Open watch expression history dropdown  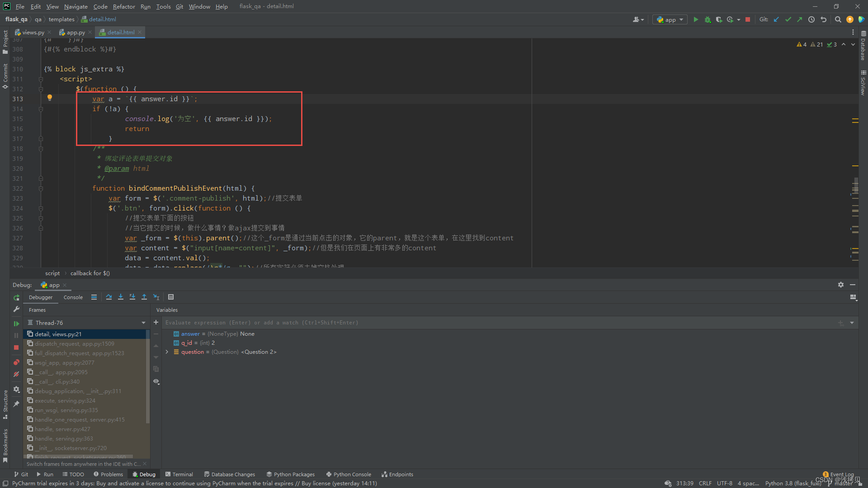pyautogui.click(x=852, y=323)
